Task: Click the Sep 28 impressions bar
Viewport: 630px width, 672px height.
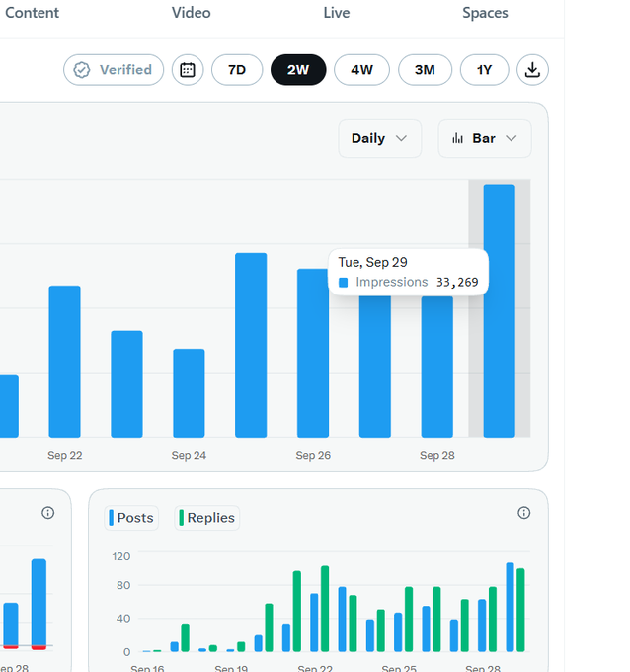Action: 437,367
